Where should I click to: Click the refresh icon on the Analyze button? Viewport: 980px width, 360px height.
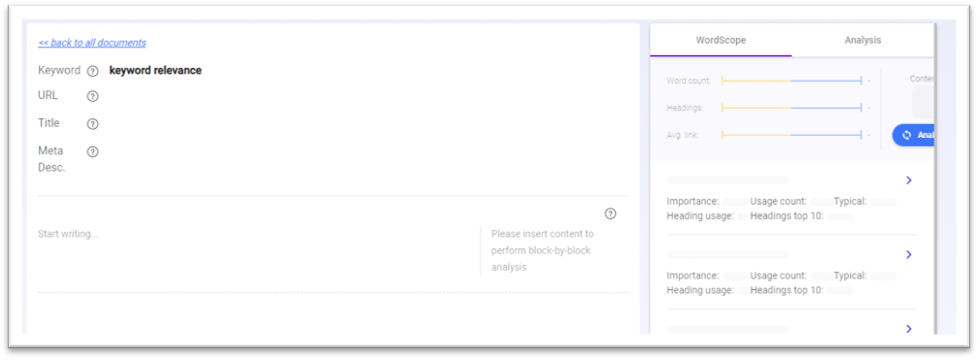point(907,136)
